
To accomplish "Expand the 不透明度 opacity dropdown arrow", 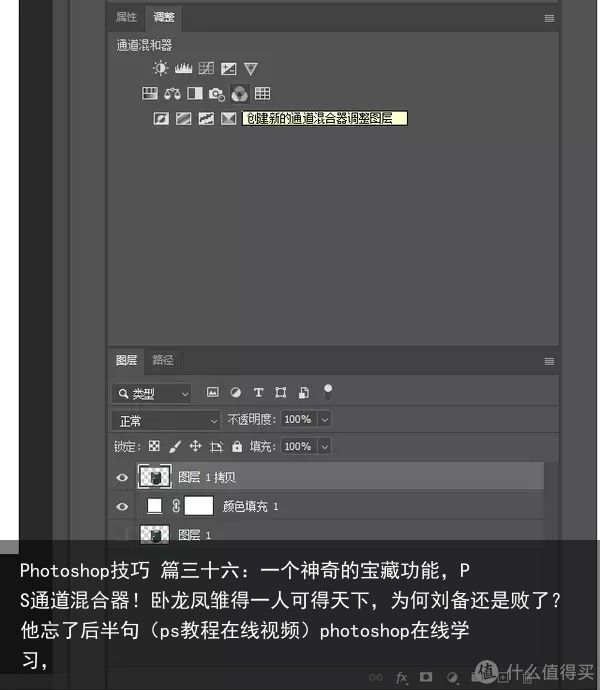I will pos(324,419).
